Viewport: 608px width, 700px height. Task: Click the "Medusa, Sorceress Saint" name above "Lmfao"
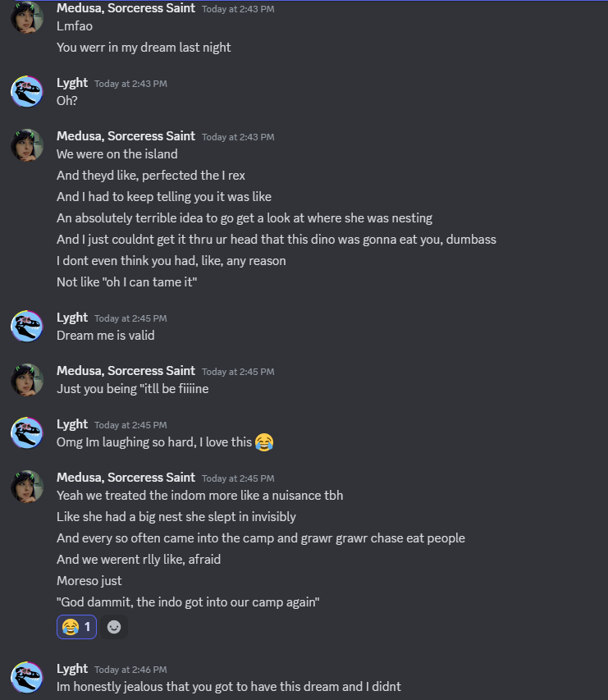pos(126,8)
